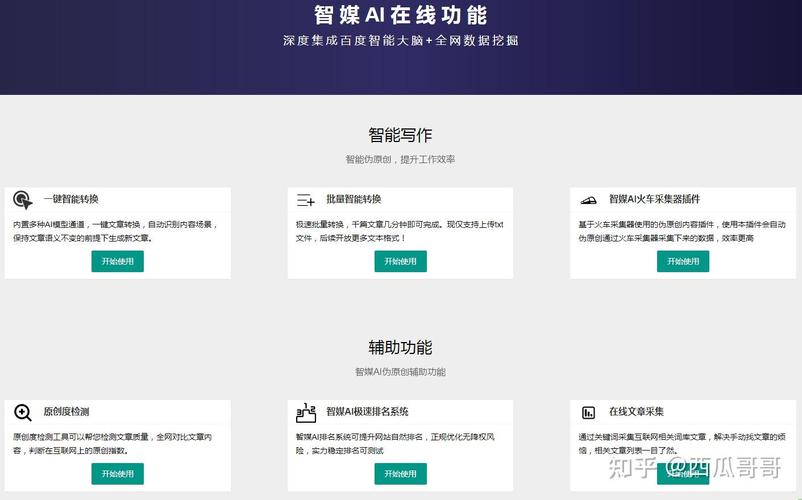Click description starting 通过关键词采集互联网

[x=682, y=444]
